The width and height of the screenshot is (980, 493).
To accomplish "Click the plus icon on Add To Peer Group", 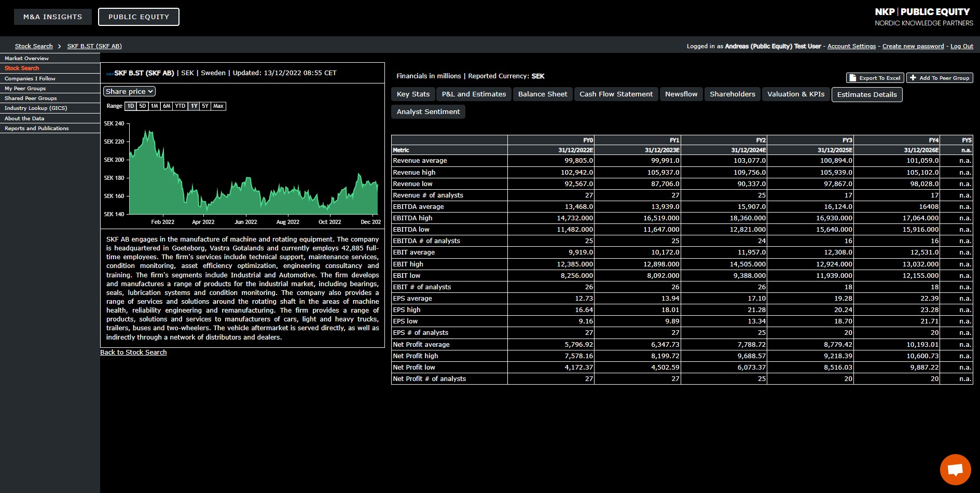I will point(913,78).
